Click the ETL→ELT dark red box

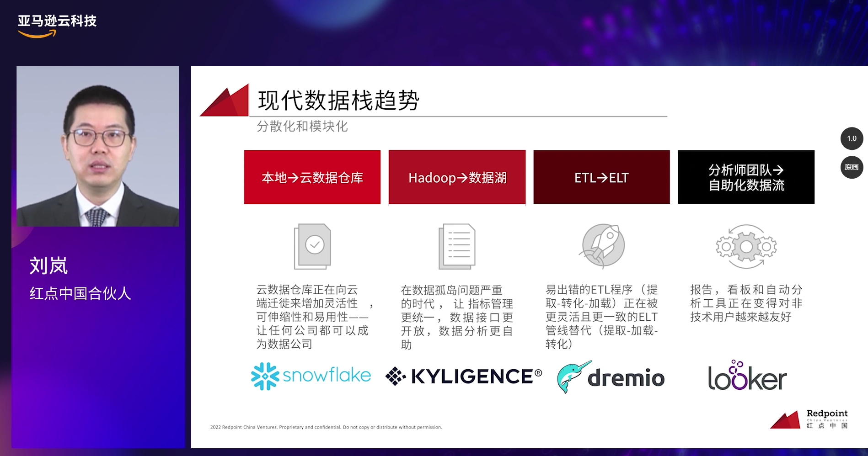click(601, 177)
